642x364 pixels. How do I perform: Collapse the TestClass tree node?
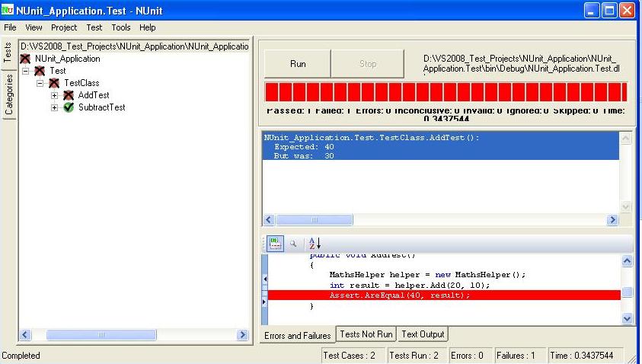pyautogui.click(x=40, y=83)
